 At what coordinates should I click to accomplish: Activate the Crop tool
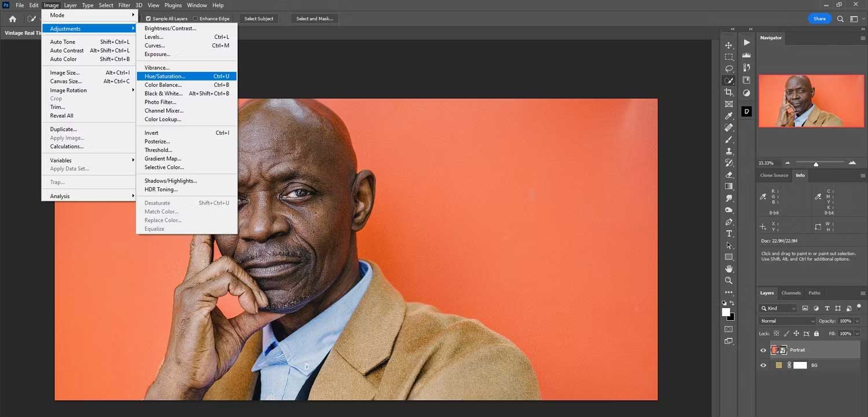729,92
